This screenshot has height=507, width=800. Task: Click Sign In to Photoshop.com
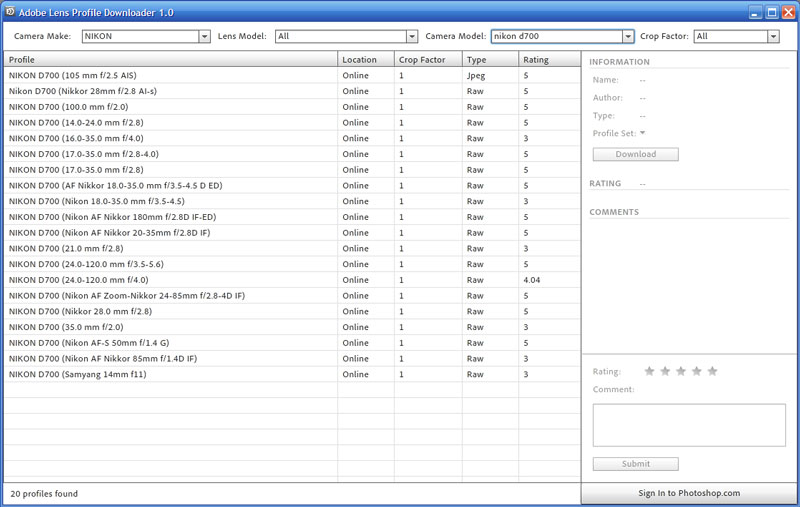point(689,493)
